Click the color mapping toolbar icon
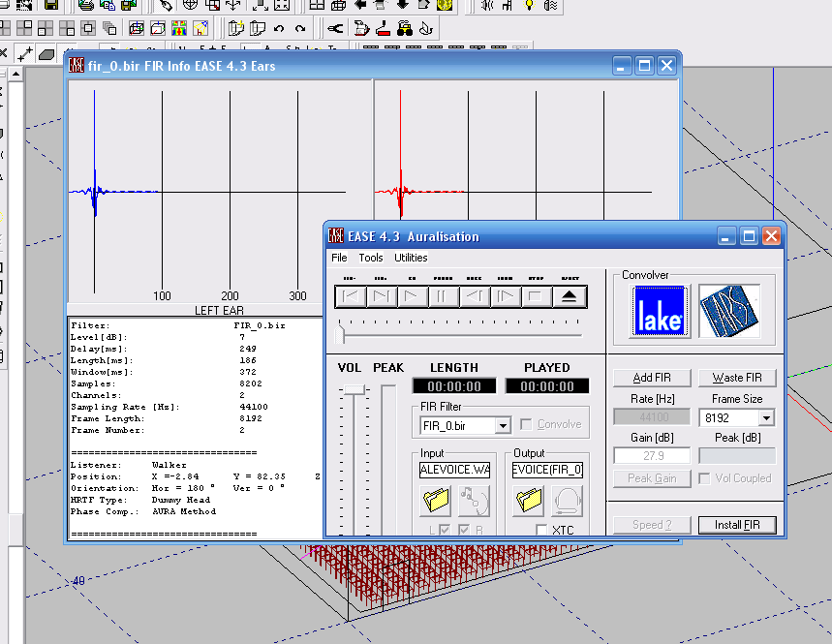 [x=179, y=28]
